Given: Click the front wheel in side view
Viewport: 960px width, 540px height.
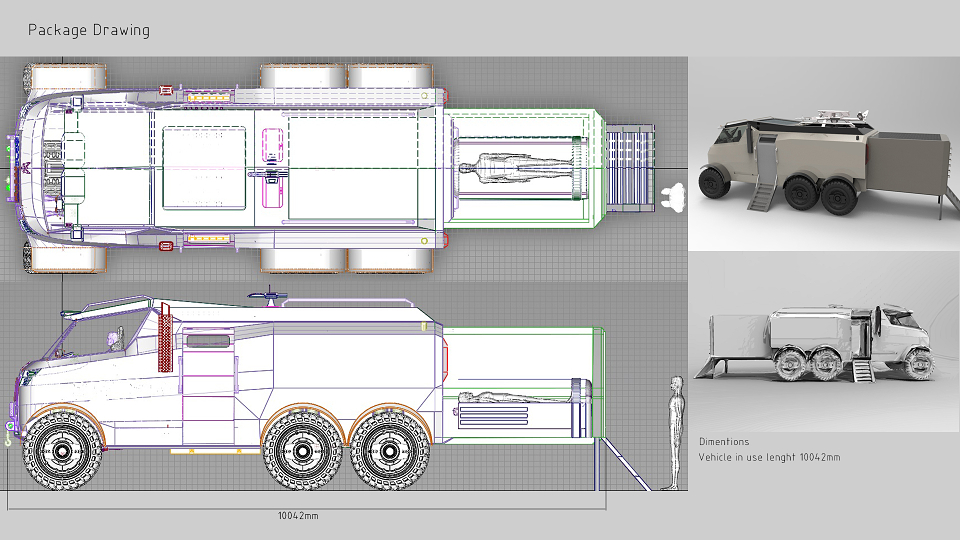Looking at the screenshot, I should 62,451.
